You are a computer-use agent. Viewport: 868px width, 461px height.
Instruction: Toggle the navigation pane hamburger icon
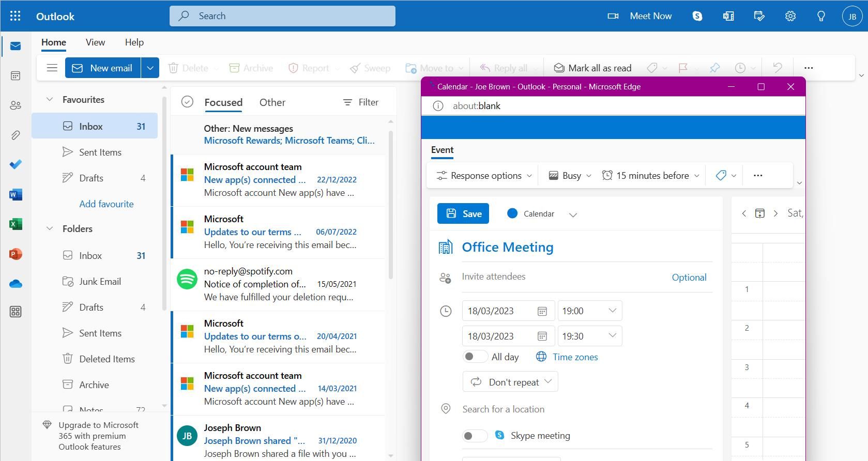(52, 68)
